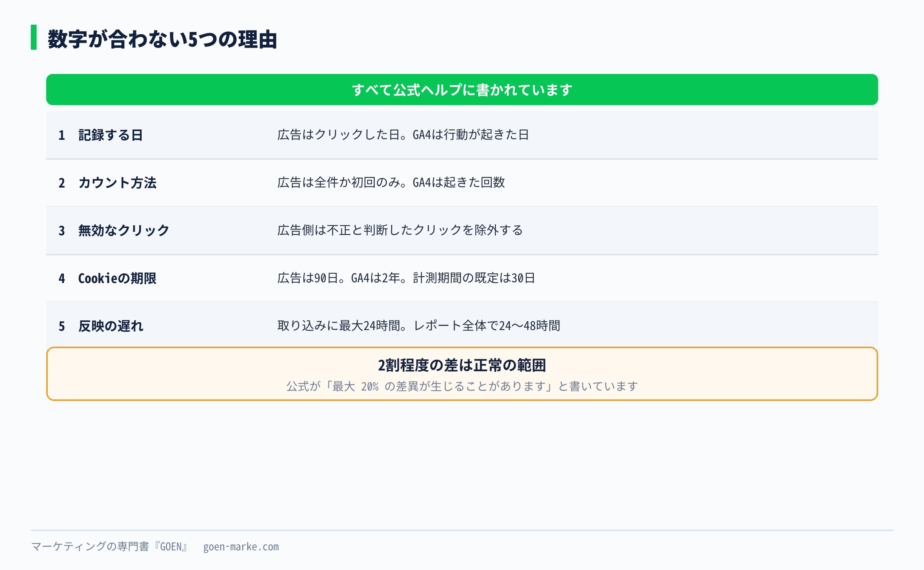Select the row label 記録する日
The image size is (924, 570).
(x=110, y=135)
